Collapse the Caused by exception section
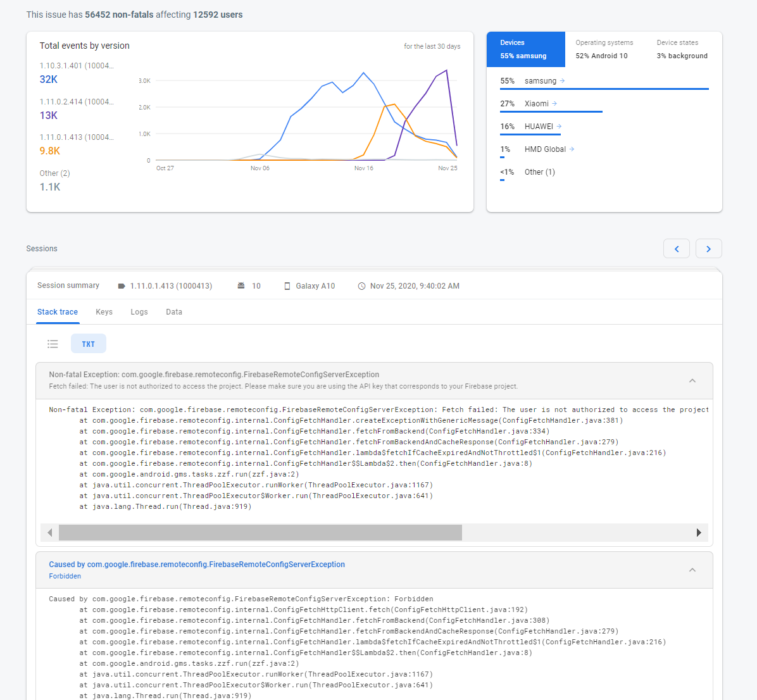The width and height of the screenshot is (757, 700). (692, 570)
